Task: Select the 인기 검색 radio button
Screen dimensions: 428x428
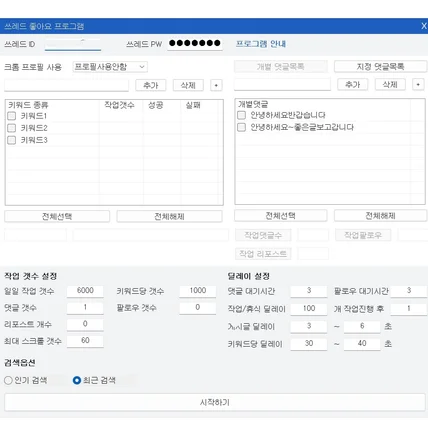Action: 8,380
